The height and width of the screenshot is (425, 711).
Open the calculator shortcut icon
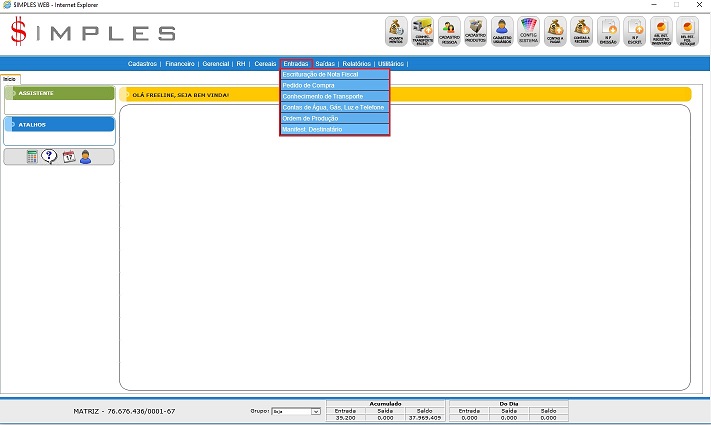coord(32,156)
